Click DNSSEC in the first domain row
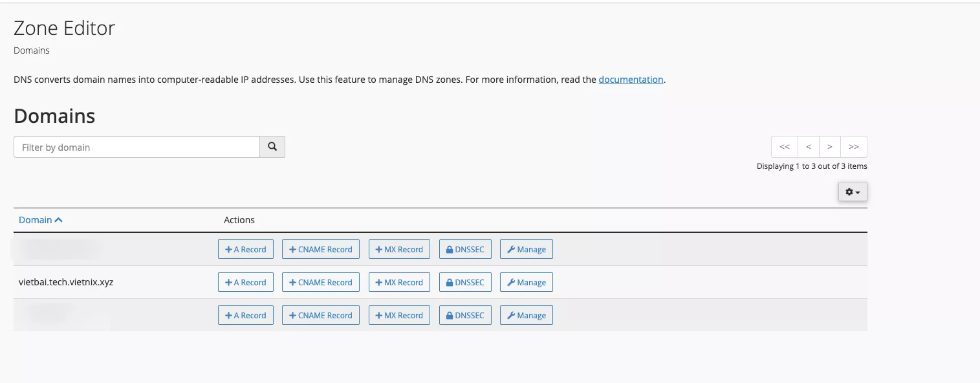Image resolution: width=980 pixels, height=383 pixels. 465,250
